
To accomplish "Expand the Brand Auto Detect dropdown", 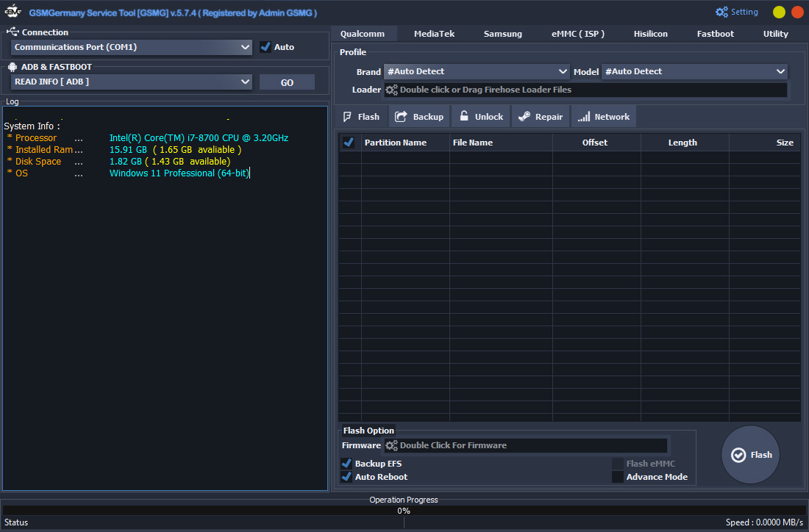I will point(477,71).
